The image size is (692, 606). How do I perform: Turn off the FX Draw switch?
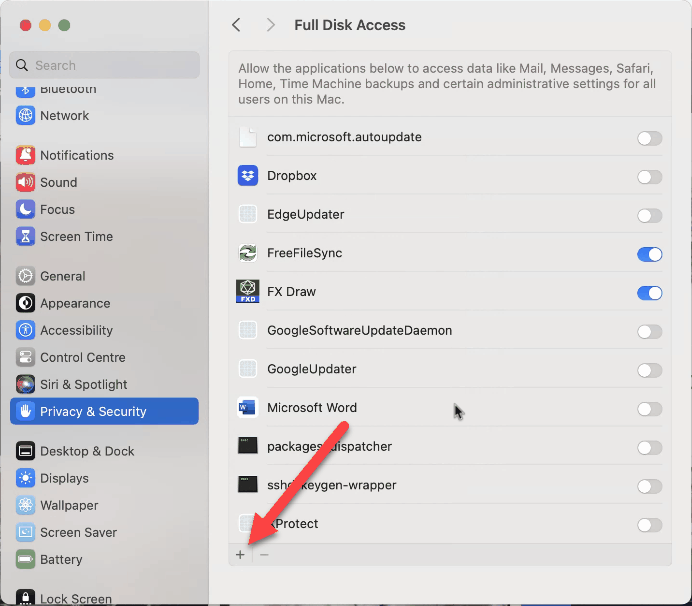click(649, 293)
